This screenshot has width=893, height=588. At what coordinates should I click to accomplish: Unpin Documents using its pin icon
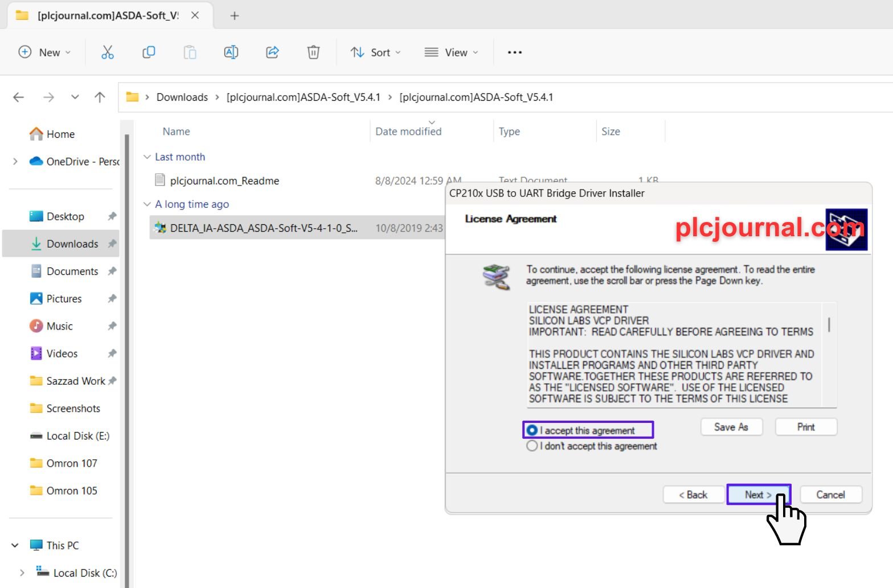[112, 272]
